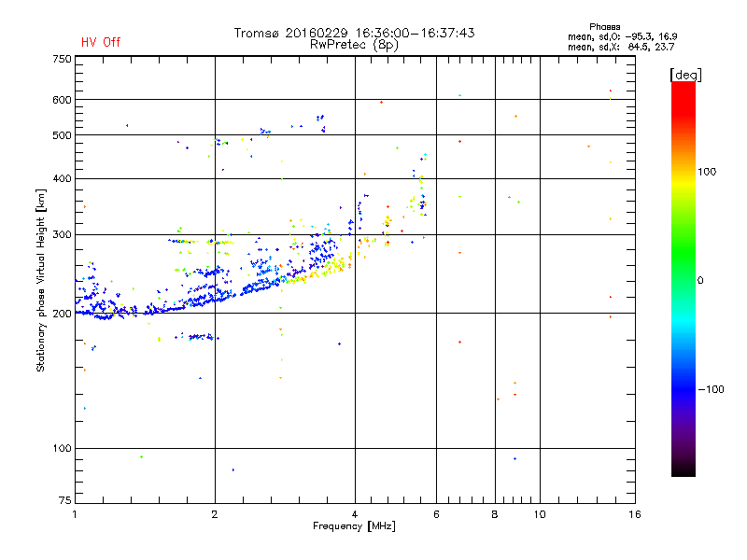Click the x-axis tick label '1'

(75, 514)
